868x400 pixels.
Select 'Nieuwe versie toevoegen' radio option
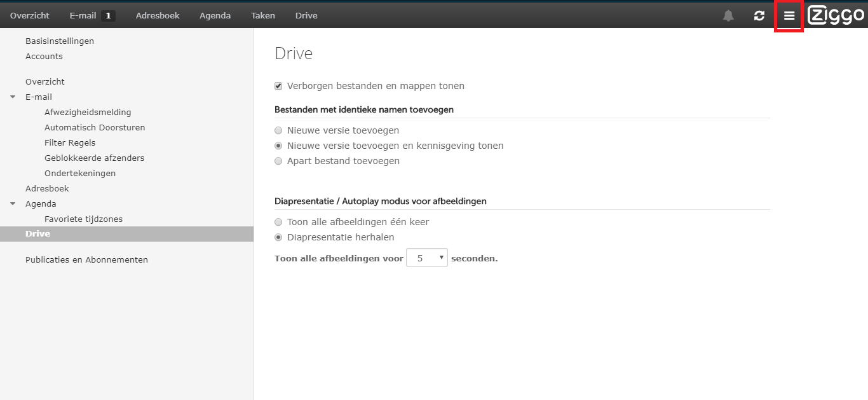point(278,130)
